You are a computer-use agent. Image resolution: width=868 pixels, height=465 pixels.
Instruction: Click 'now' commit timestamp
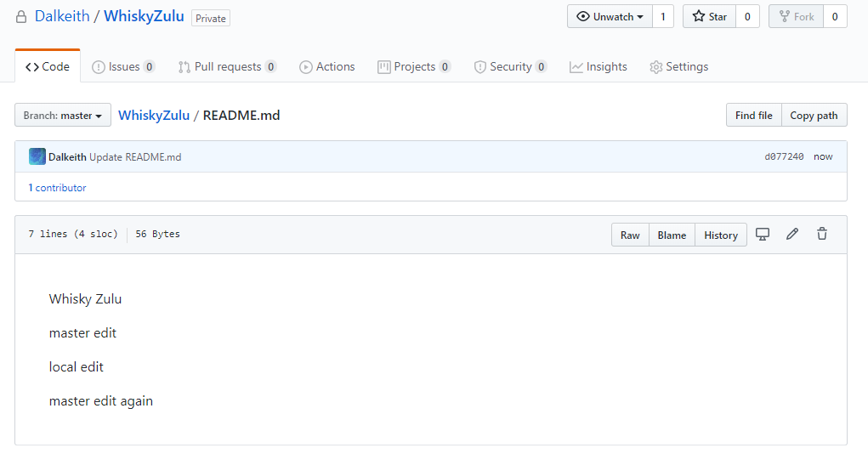823,156
